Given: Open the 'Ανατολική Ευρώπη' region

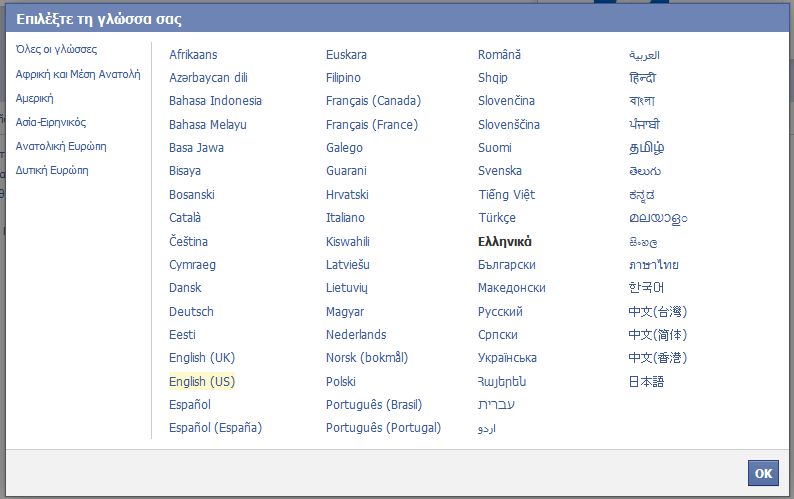Looking at the screenshot, I should coord(61,146).
